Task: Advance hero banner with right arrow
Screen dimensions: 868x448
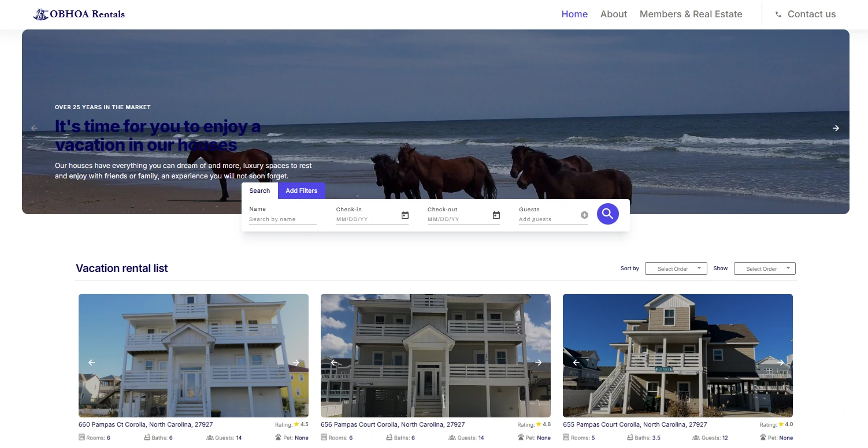Action: (x=836, y=128)
